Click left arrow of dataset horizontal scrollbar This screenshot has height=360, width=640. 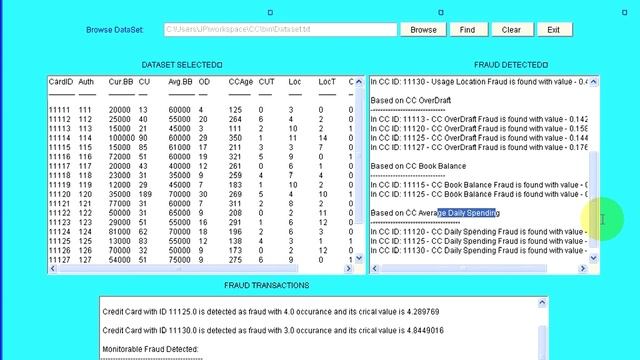[x=53, y=269]
